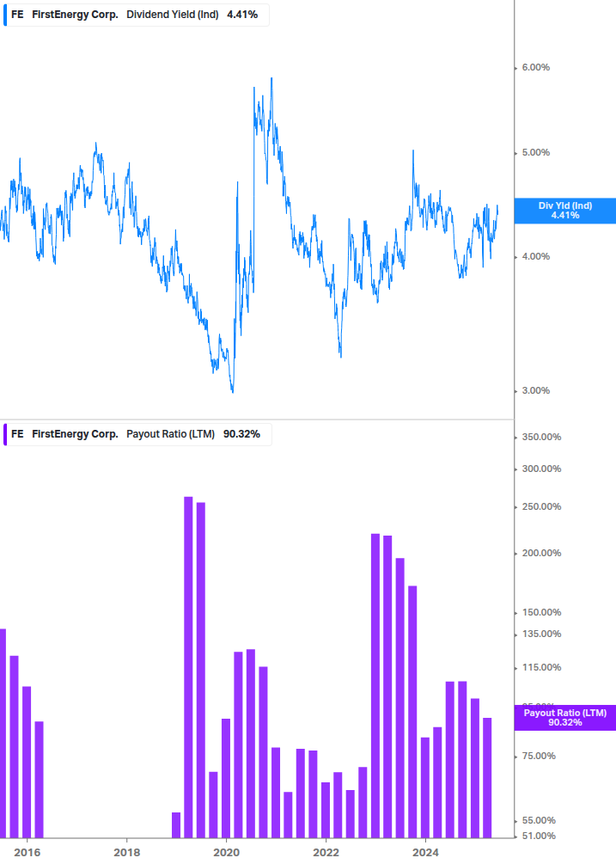Click the 2022 time axis label

[326, 853]
